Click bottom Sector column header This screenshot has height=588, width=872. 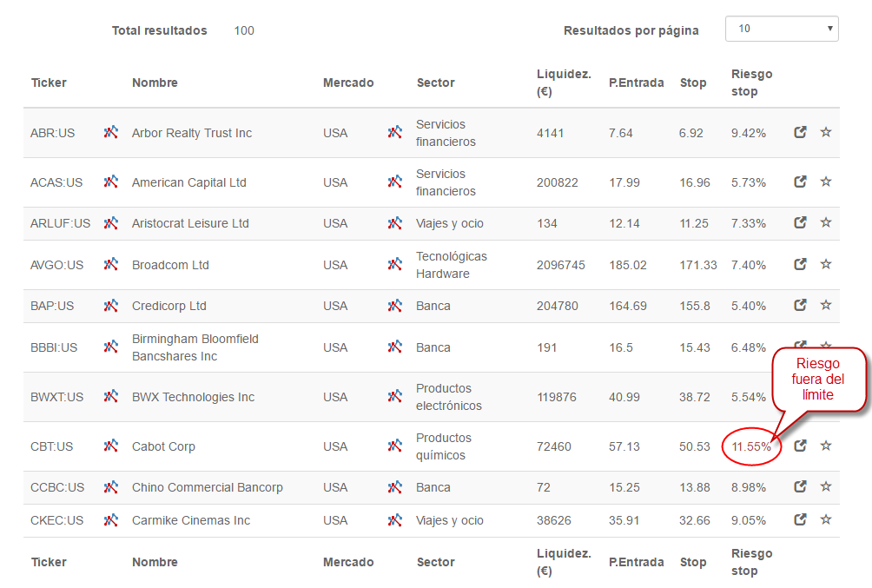click(x=435, y=562)
